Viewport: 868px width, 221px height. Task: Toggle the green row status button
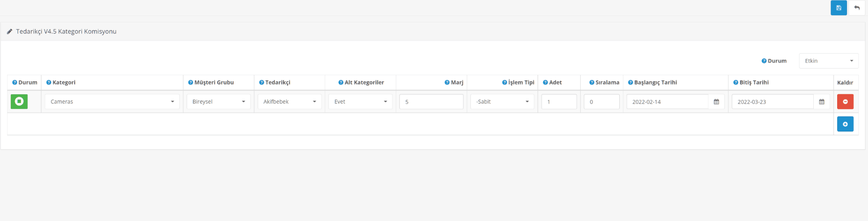(19, 102)
